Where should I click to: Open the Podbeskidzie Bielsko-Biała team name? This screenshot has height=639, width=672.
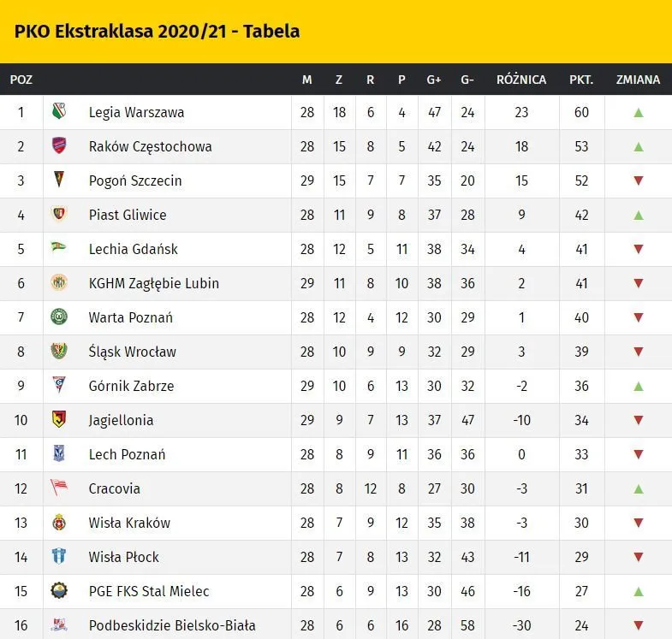pyautogui.click(x=172, y=625)
